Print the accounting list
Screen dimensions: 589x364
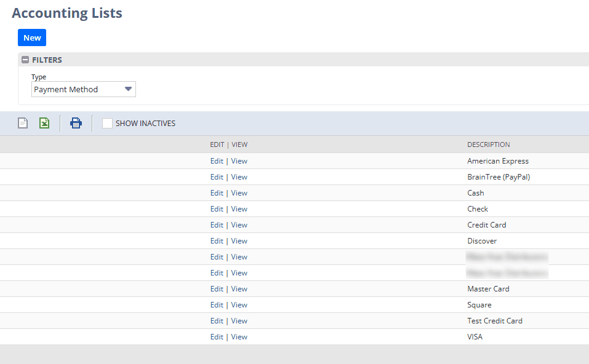point(76,123)
